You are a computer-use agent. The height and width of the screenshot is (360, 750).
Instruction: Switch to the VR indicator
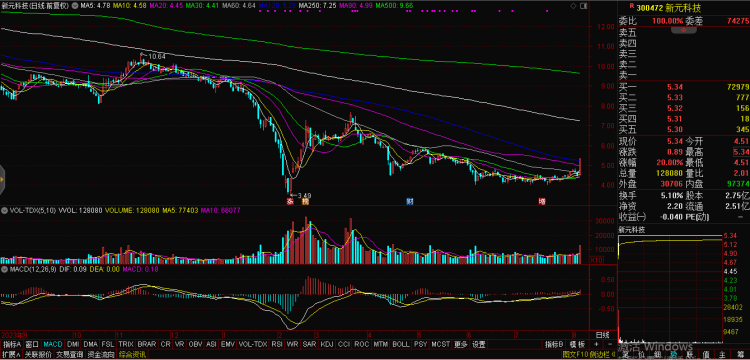(x=180, y=344)
